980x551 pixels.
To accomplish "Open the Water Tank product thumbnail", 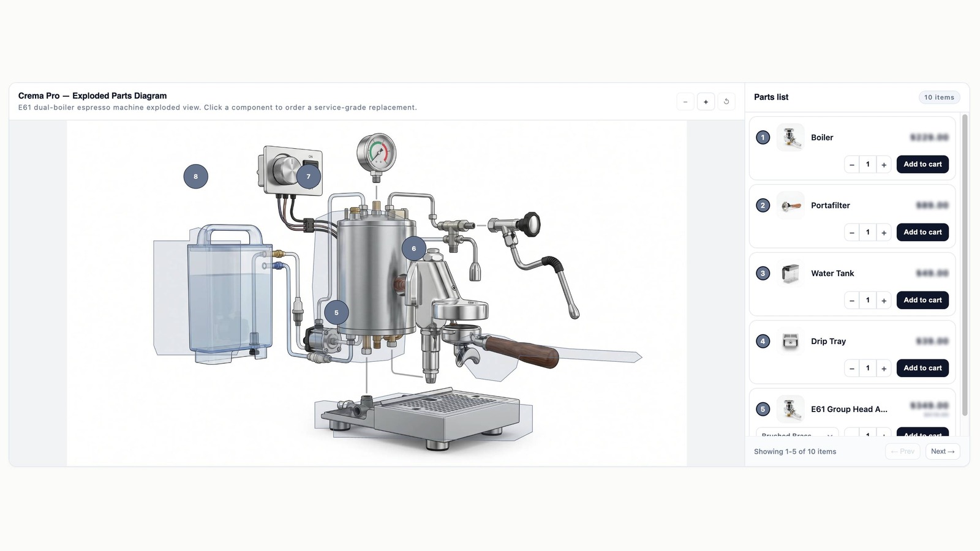I will [791, 274].
